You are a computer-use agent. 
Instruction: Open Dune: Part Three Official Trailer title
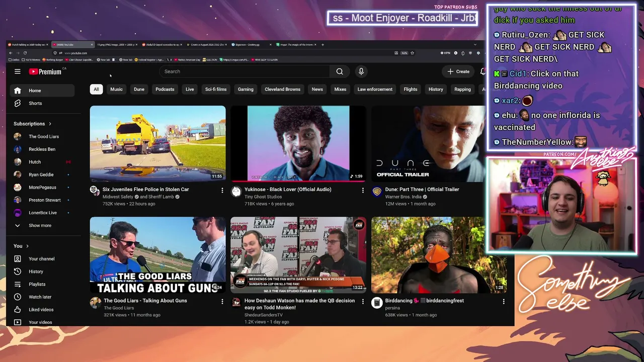coord(422,190)
